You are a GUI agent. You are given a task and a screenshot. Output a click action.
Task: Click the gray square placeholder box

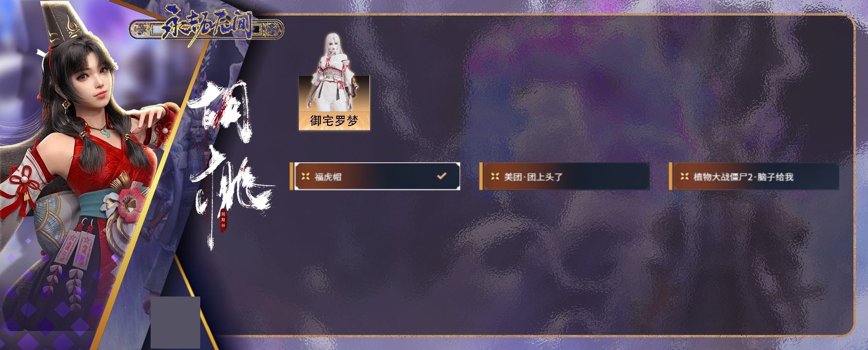[x=175, y=322]
